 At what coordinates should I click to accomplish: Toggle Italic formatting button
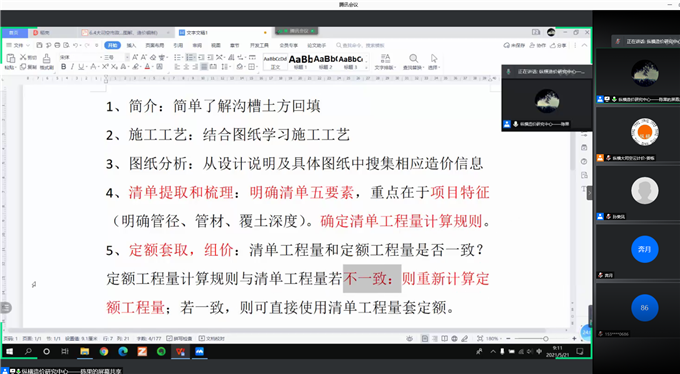[72, 66]
